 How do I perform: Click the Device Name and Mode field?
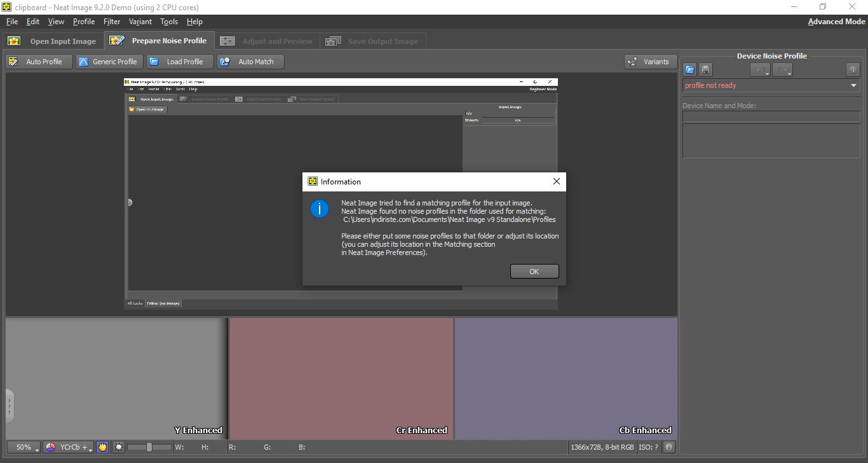pyautogui.click(x=771, y=116)
